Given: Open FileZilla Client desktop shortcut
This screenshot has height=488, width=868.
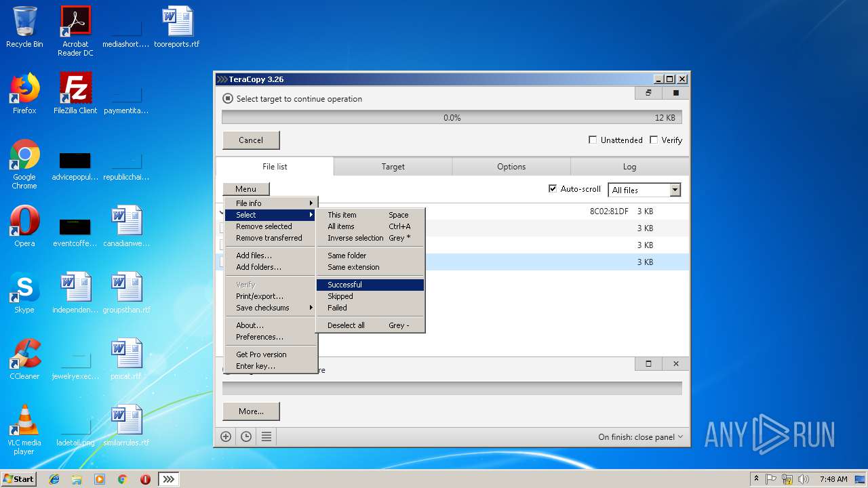Looking at the screenshot, I should click(x=75, y=94).
